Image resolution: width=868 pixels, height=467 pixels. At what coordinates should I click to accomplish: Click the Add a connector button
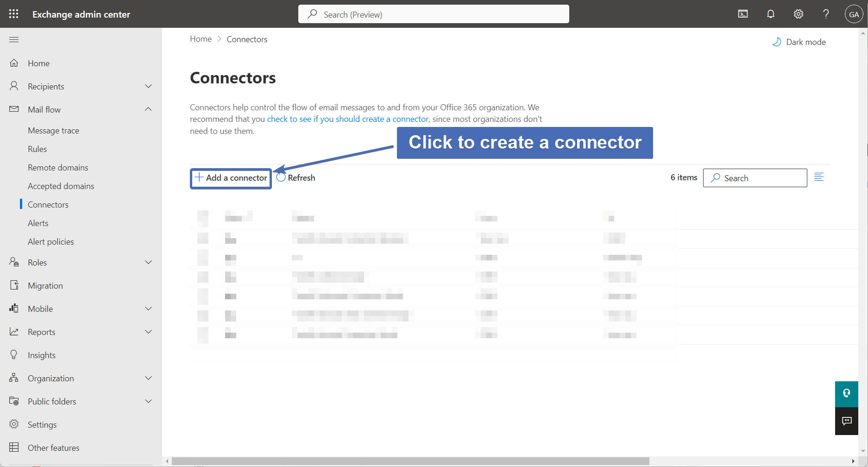(230, 178)
